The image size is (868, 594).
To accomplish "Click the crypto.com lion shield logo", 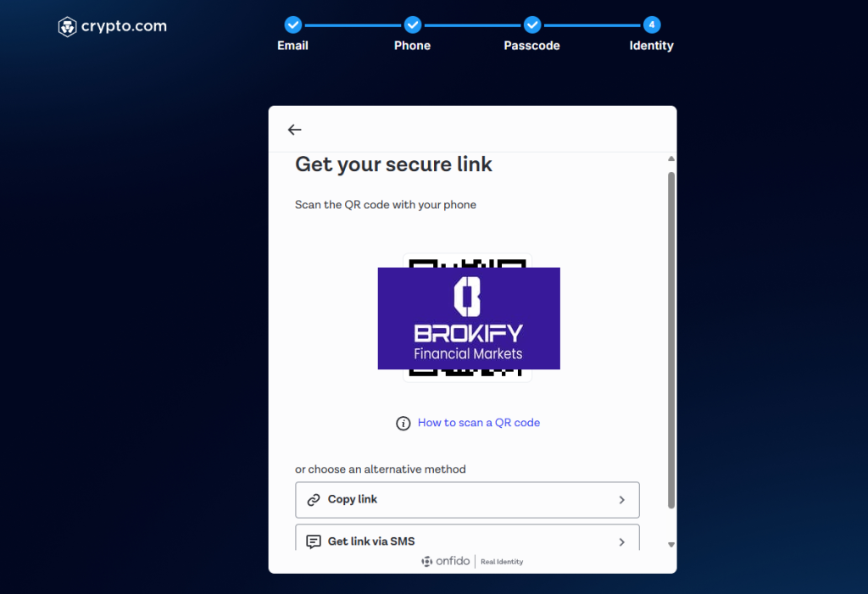I will click(x=67, y=27).
